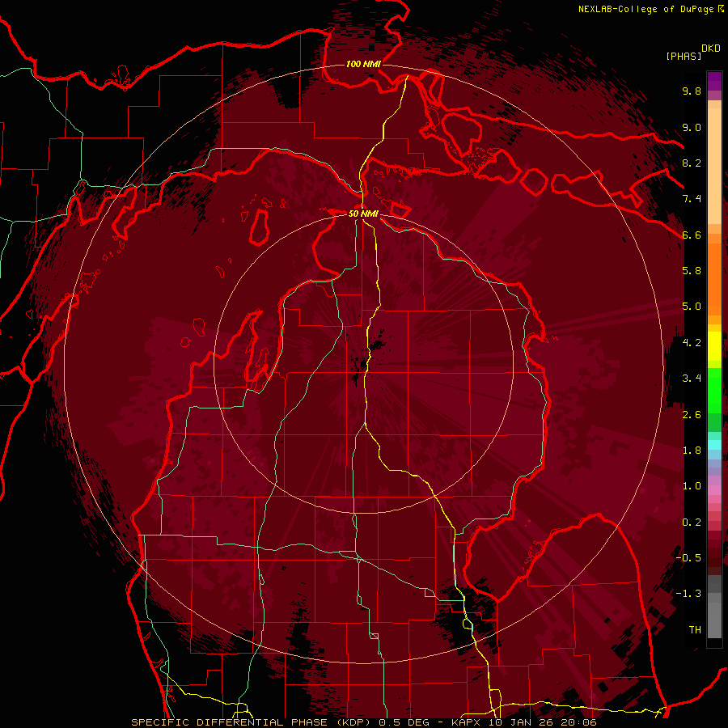This screenshot has height=728, width=728.
Task: Click the 9.8 value on the color scale
Action: (692, 91)
